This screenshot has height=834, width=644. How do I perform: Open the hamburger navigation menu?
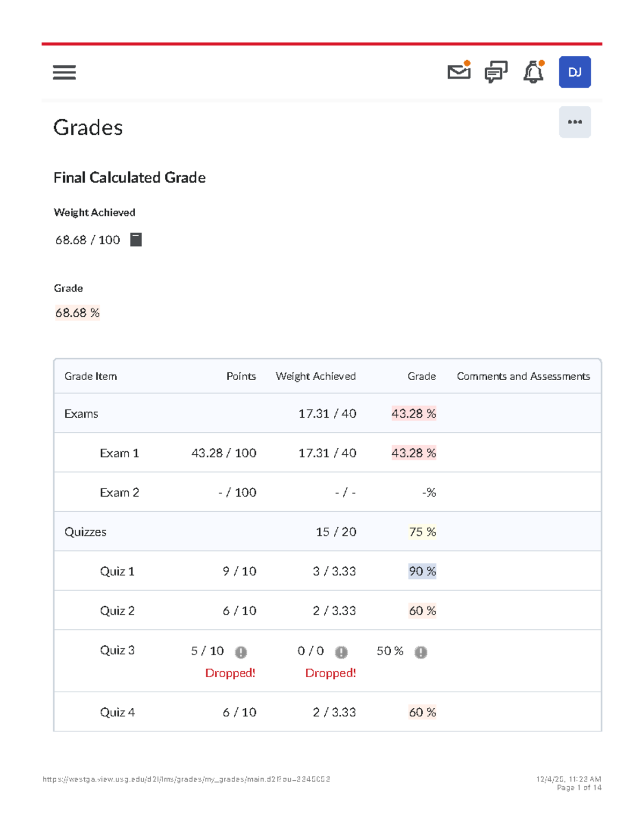coord(64,72)
